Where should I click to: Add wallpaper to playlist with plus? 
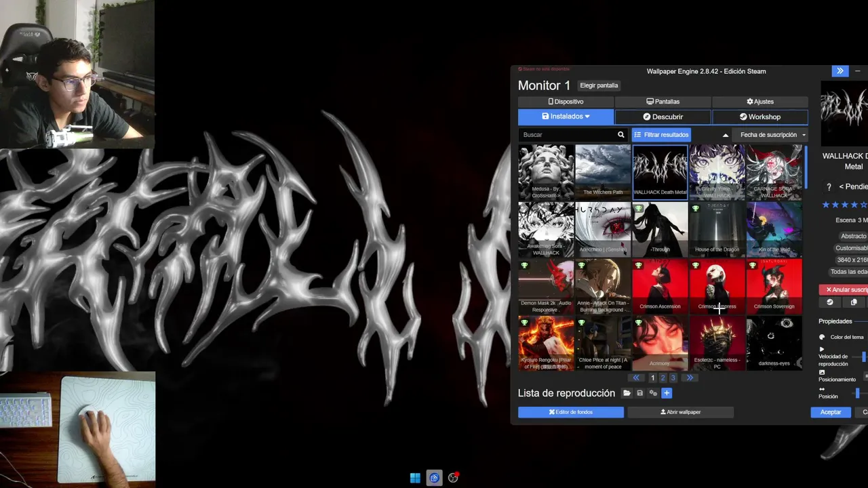click(667, 393)
